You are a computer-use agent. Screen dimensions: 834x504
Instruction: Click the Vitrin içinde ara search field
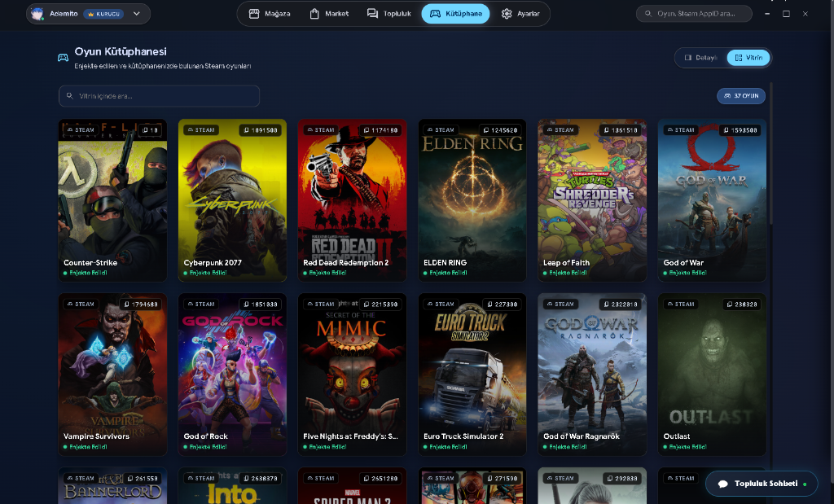click(x=159, y=96)
